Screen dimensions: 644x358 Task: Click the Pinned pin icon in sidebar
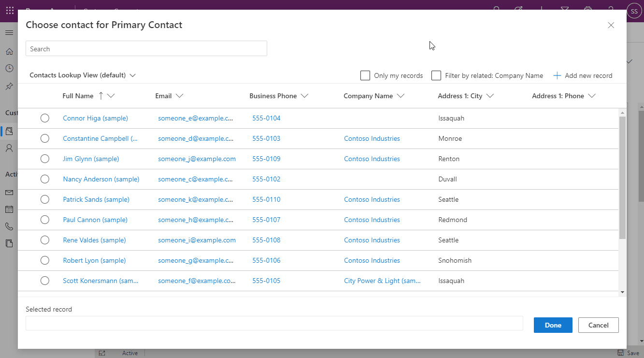click(x=9, y=86)
